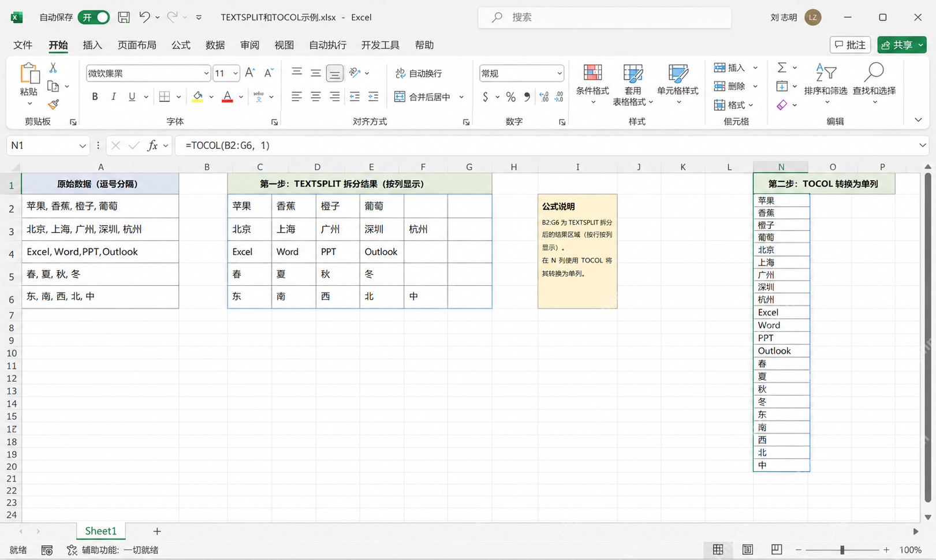The image size is (936, 560).
Task: Click the middle align icon
Action: coord(316,73)
